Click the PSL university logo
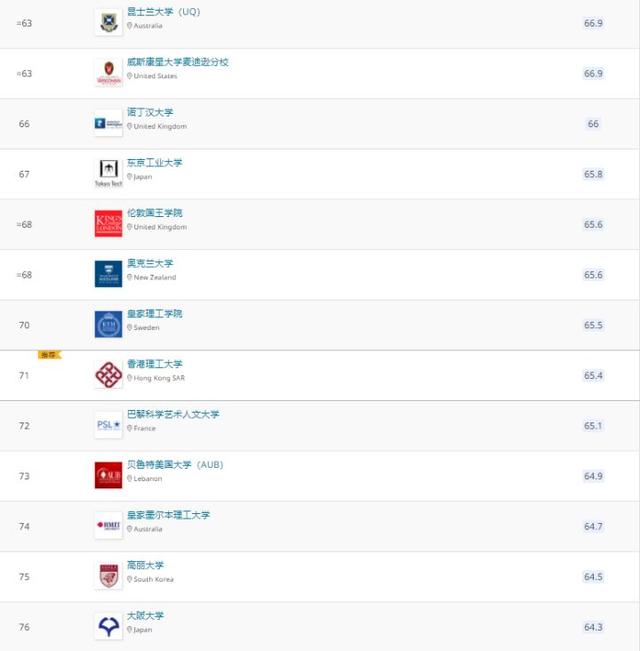The height and width of the screenshot is (651, 640). click(x=108, y=425)
